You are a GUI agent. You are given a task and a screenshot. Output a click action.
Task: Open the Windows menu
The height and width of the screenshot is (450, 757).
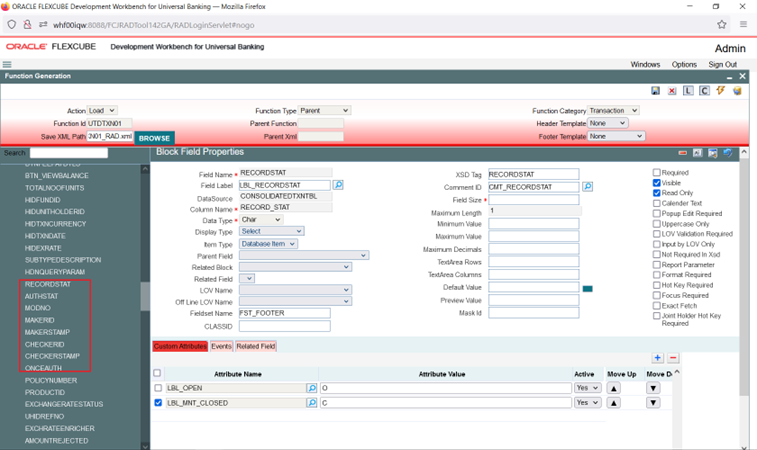coord(645,64)
